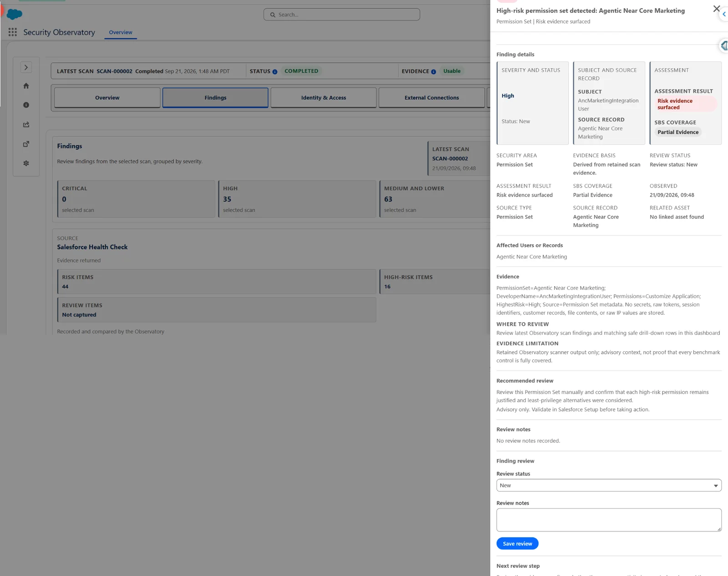Open the sidebar info circle icon
Screen dimensions: 728x576
click(26, 105)
